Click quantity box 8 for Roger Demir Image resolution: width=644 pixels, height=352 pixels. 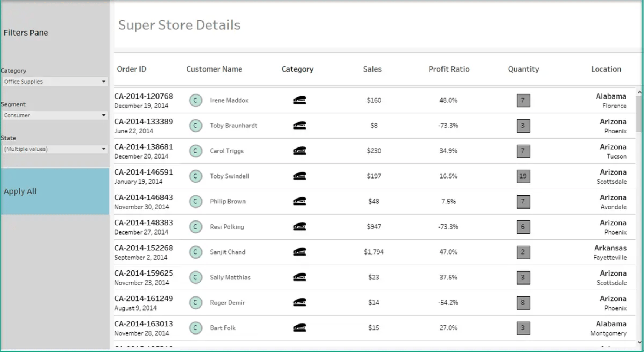[x=523, y=303]
